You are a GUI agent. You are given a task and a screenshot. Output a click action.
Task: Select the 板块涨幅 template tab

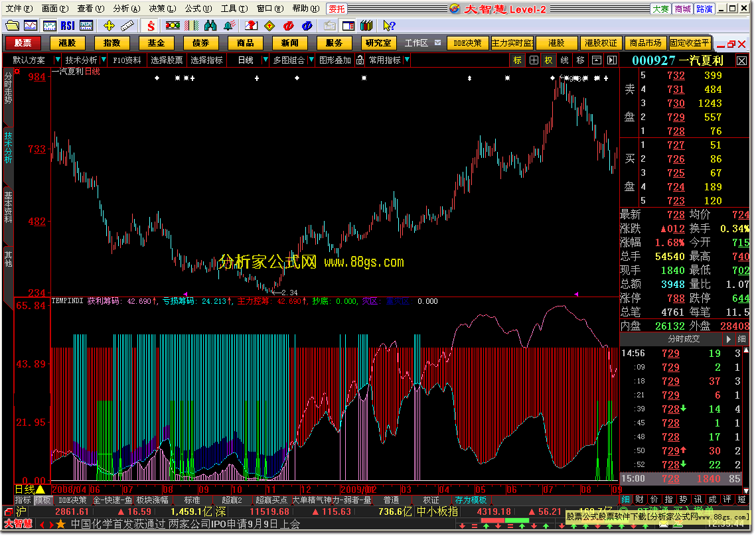pyautogui.click(x=153, y=500)
